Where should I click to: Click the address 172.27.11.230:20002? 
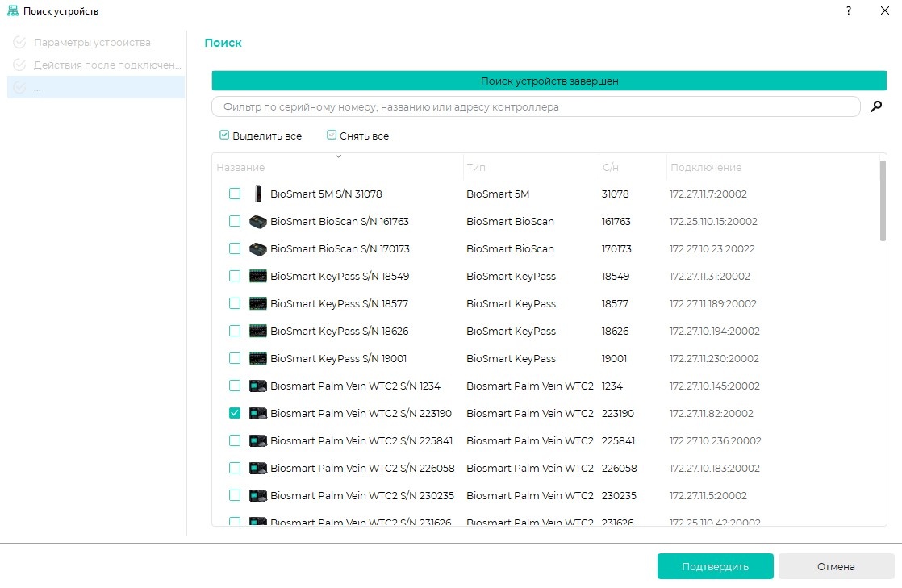click(x=714, y=358)
